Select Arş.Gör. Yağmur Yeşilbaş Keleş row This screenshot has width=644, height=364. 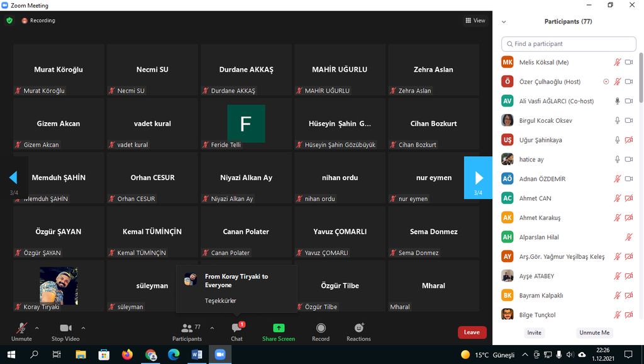569,257
